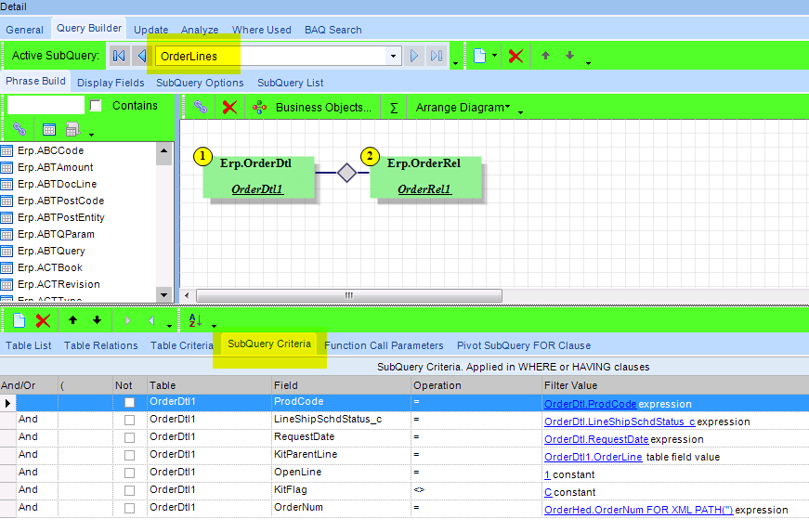This screenshot has height=532, width=809.
Task: Click red X delete icon in diagram toolbar
Action: (229, 108)
